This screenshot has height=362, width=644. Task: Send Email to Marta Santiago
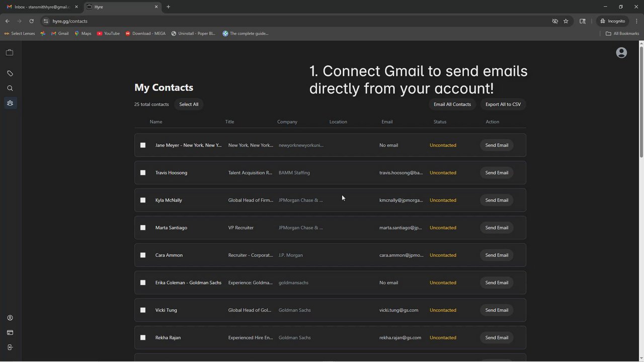pos(496,228)
